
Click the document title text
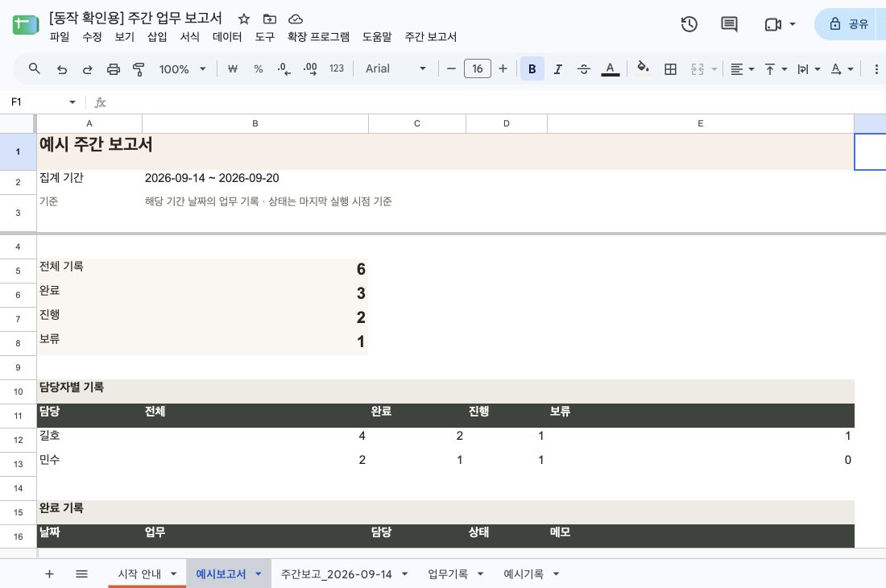point(135,18)
